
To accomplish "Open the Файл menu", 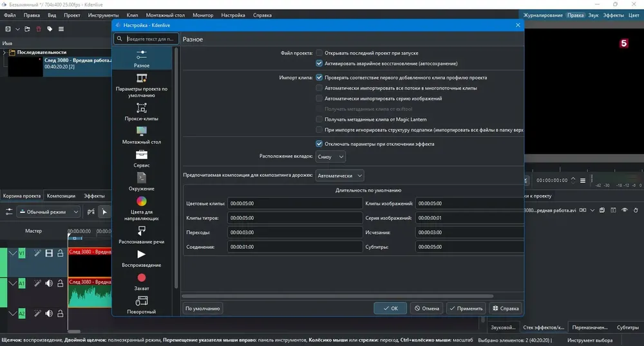I will [x=10, y=15].
